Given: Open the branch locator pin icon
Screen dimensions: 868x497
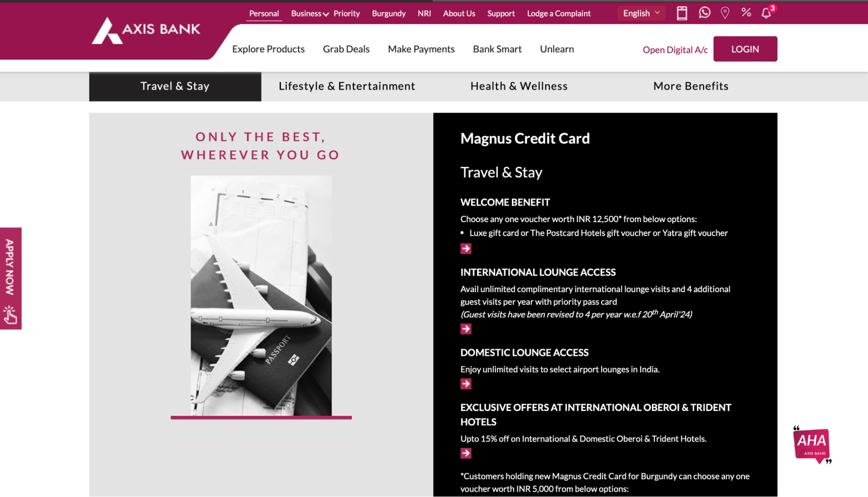Looking at the screenshot, I should [725, 13].
